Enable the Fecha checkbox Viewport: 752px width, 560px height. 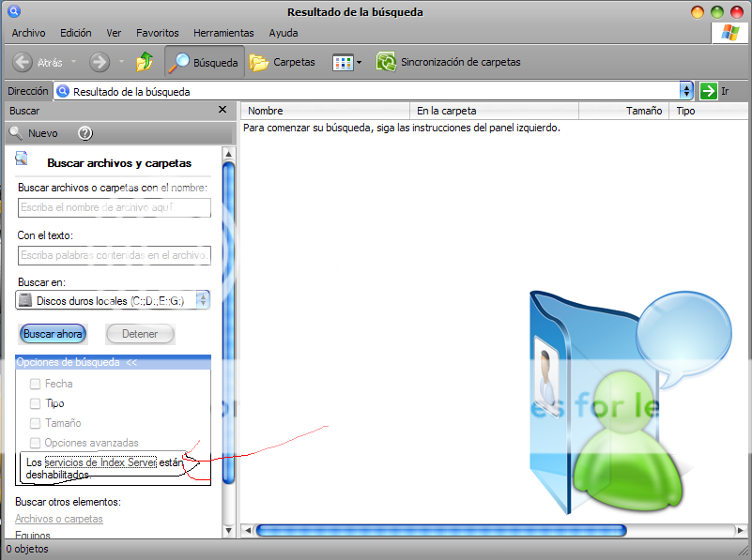35,384
